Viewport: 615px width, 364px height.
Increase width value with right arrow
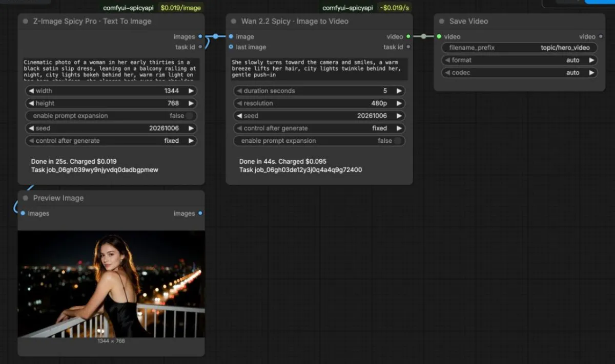click(x=191, y=91)
